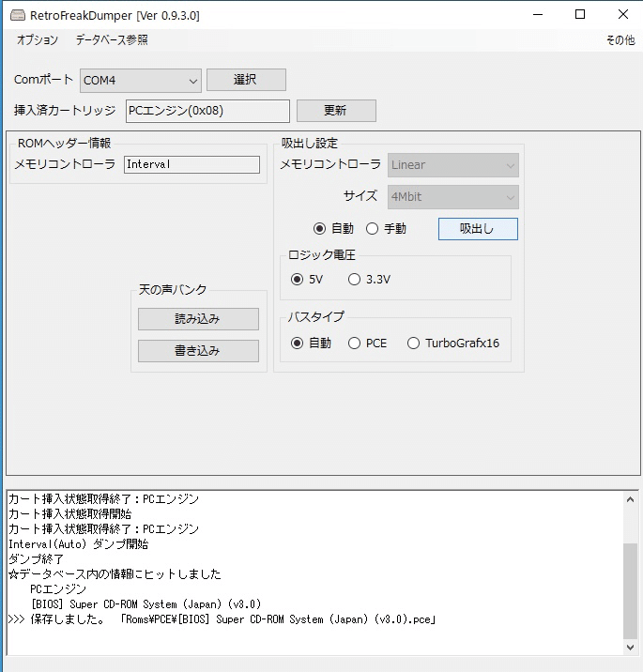Image resolution: width=643 pixels, height=672 pixels.
Task: Click log line Interval(Auto) ダンプ開始
Action: (x=79, y=544)
